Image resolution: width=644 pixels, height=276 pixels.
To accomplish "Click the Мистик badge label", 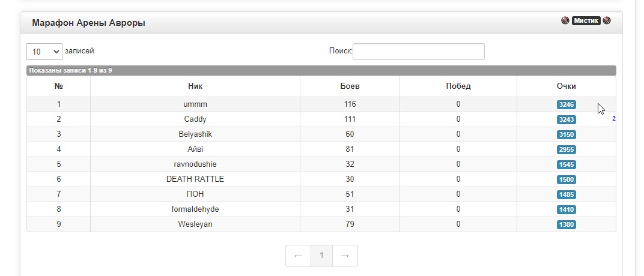I will click(x=586, y=20).
